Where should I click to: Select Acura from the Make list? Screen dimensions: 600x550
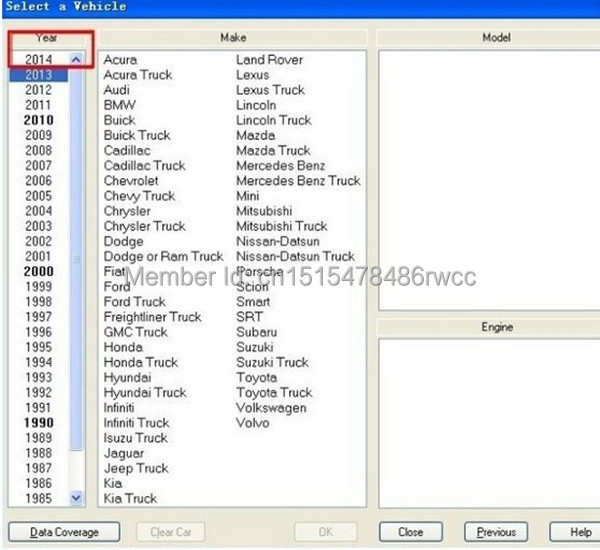121,60
